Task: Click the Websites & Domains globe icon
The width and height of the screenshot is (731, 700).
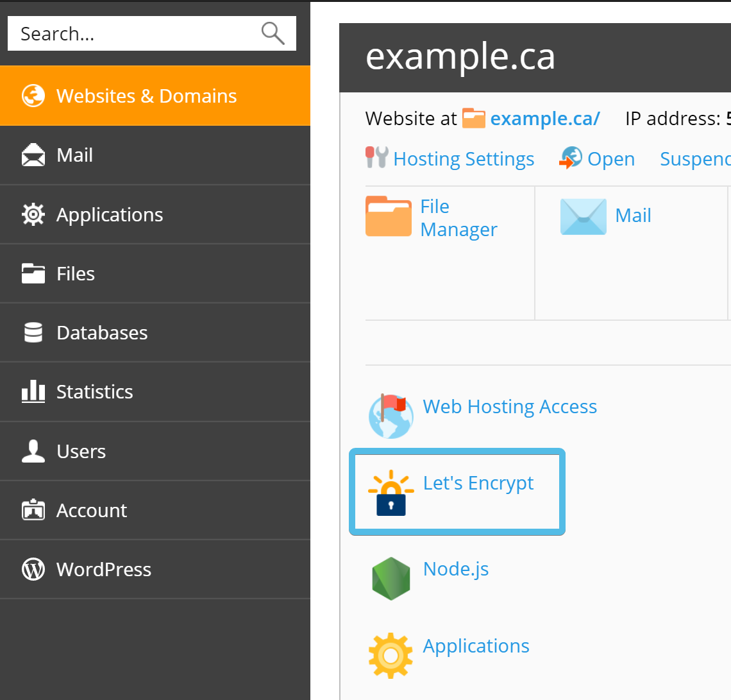Action: (33, 96)
